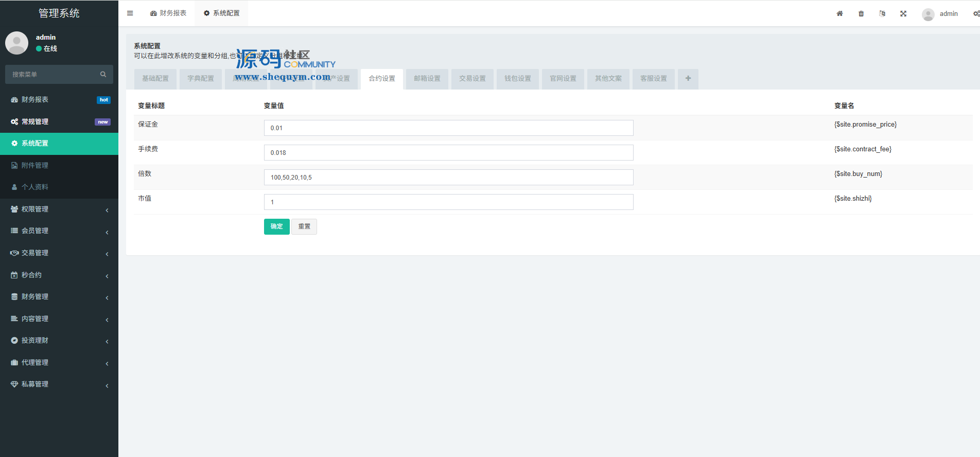Click the admin avatar in top bar
The image size is (980, 457).
click(x=928, y=14)
